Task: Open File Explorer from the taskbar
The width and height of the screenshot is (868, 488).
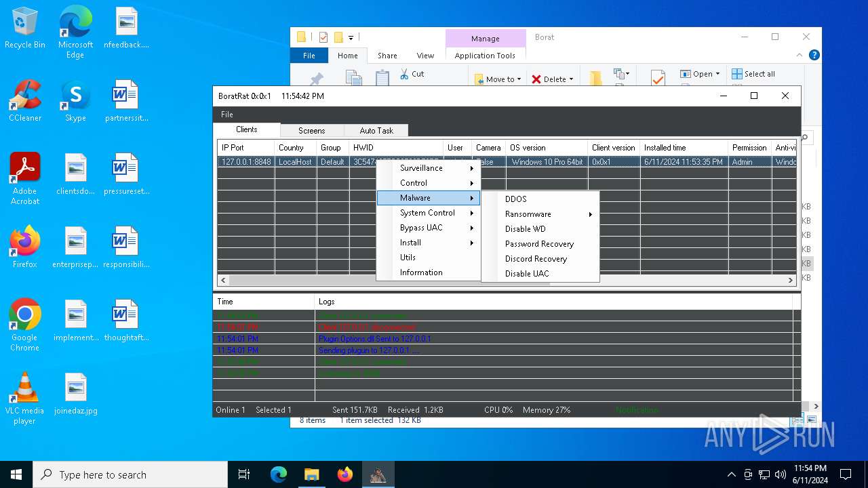Action: (311, 474)
